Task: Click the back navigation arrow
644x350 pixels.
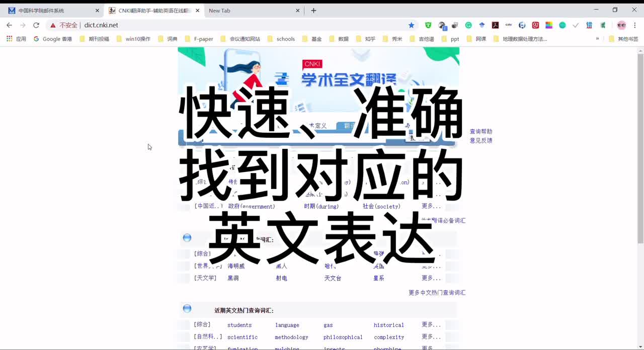Action: (9, 25)
